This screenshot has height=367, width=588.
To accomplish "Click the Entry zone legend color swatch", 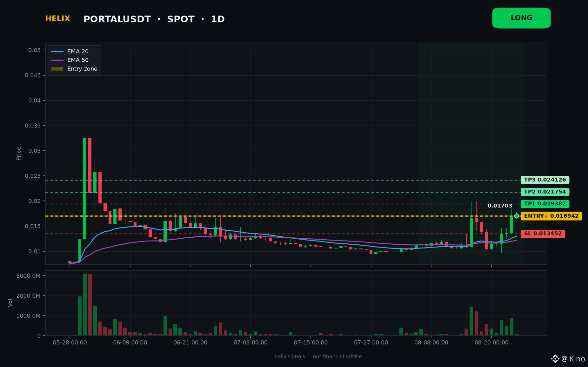I will 57,69.
